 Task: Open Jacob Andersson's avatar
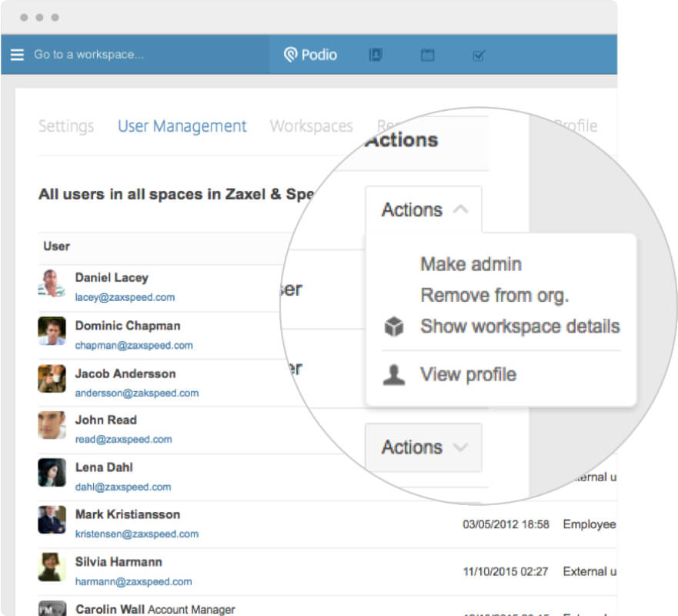coord(52,379)
